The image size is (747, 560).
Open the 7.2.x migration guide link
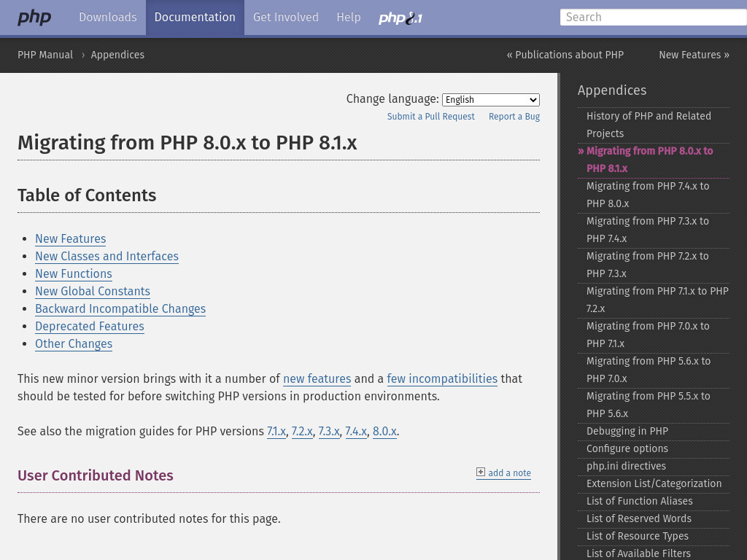pos(302,432)
